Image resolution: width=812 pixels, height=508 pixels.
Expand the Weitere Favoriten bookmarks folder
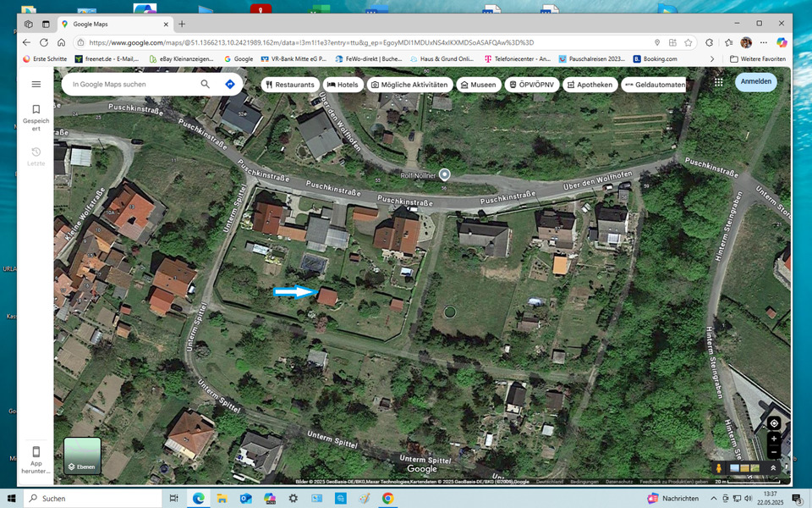(x=757, y=58)
